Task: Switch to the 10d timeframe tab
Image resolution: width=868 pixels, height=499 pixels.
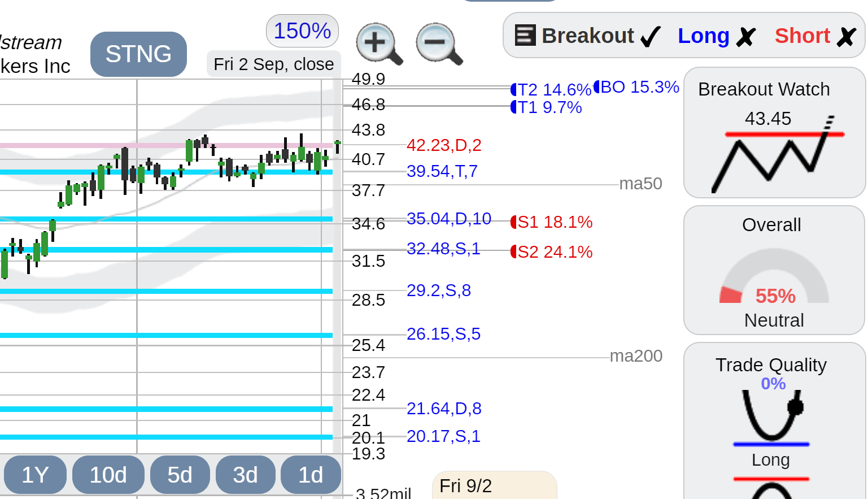Action: [x=108, y=475]
